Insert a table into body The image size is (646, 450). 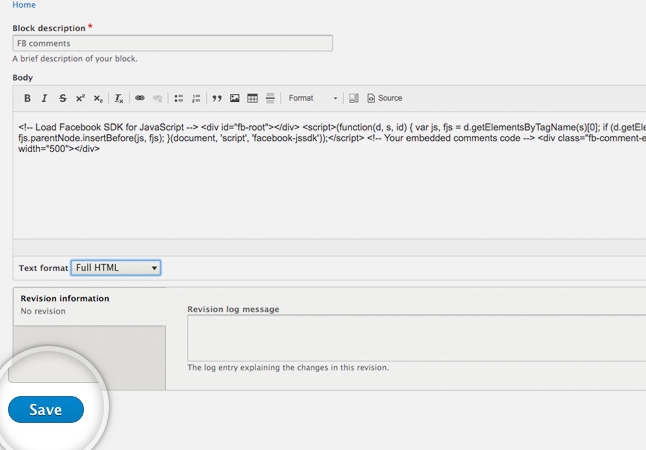(253, 98)
